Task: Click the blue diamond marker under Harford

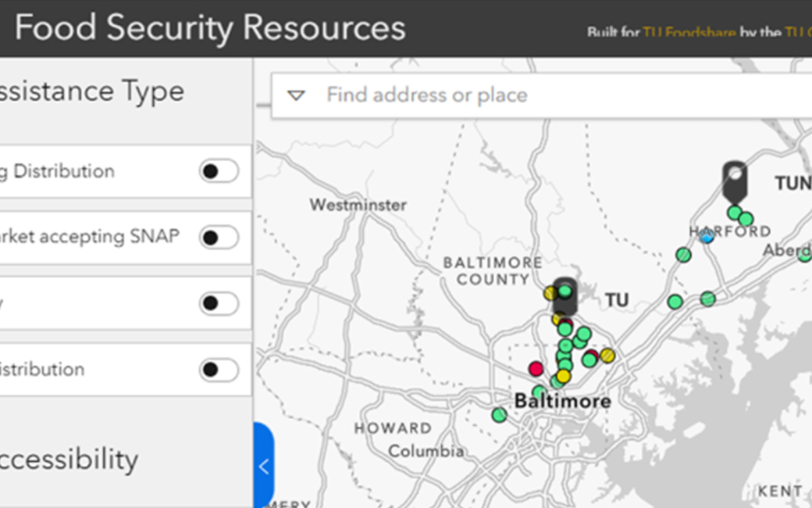Action: pyautogui.click(x=707, y=236)
